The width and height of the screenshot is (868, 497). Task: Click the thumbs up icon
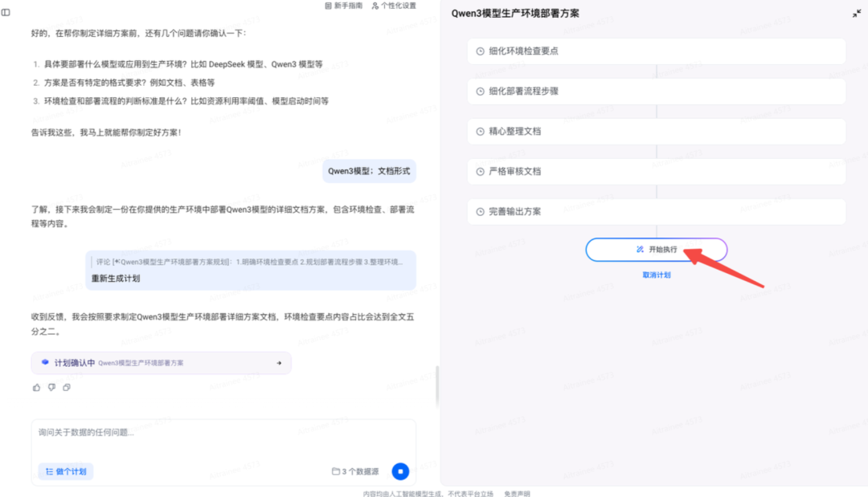36,388
